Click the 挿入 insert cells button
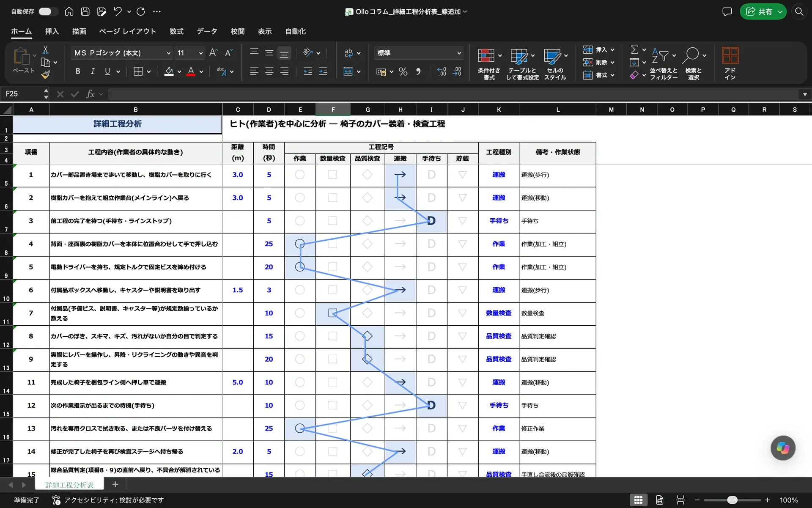Image resolution: width=812 pixels, height=508 pixels. (x=599, y=50)
